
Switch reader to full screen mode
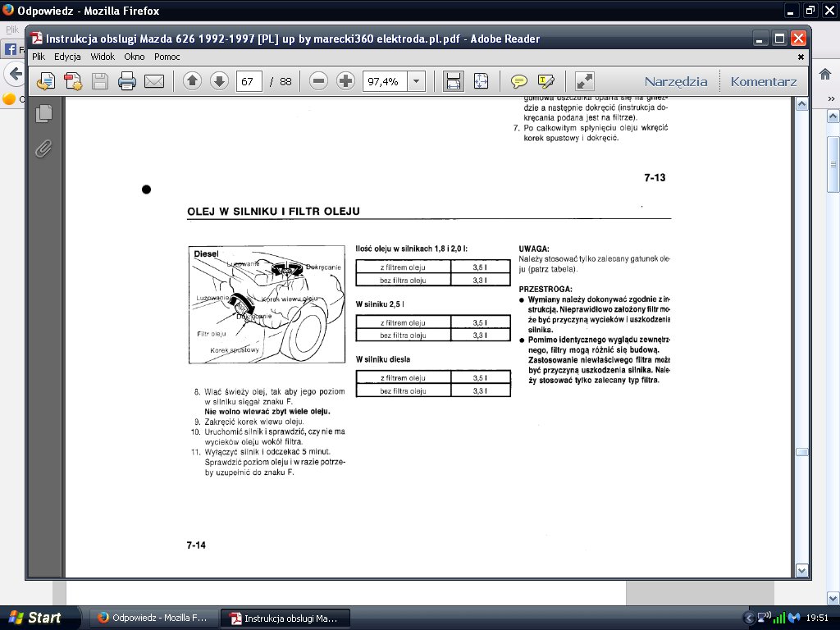[x=585, y=81]
